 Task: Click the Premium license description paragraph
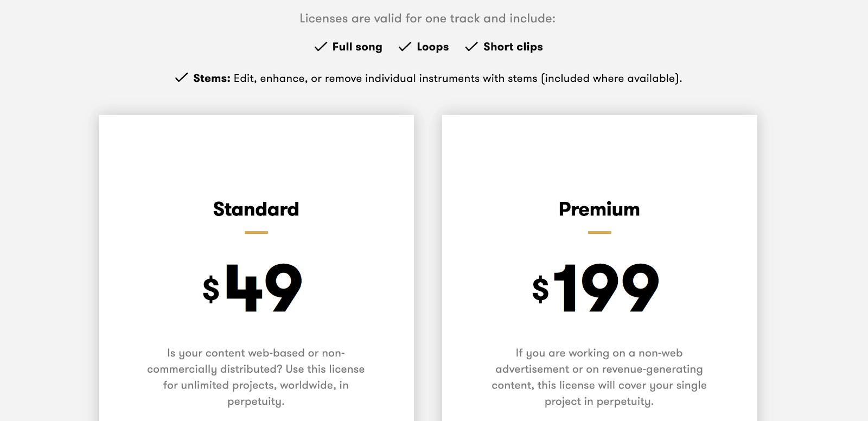(x=599, y=377)
